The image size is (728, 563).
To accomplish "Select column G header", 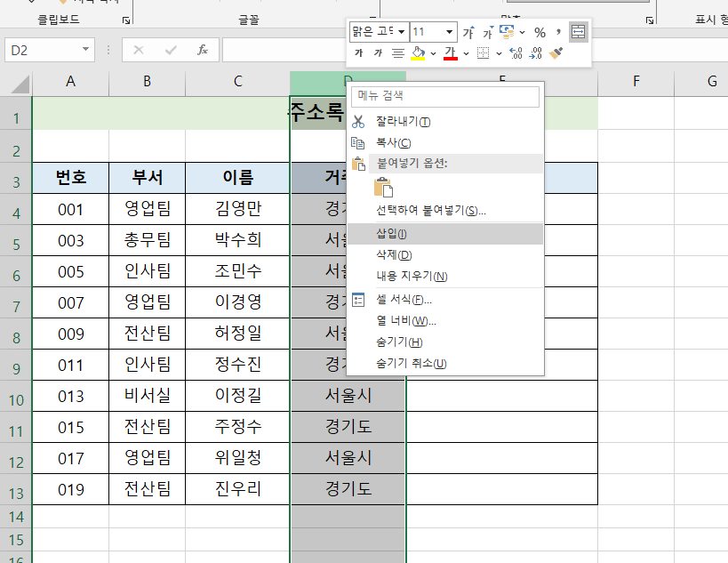I will (x=701, y=82).
